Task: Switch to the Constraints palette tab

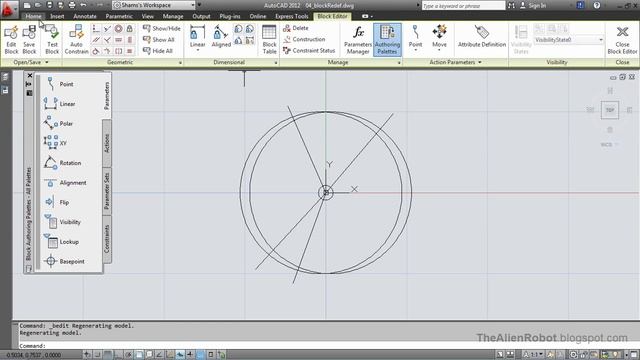Action: point(107,239)
